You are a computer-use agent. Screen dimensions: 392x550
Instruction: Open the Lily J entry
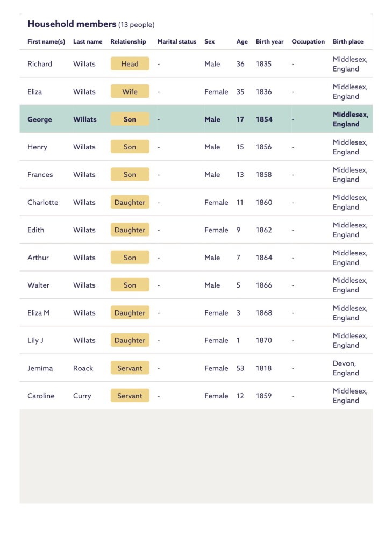(35, 340)
